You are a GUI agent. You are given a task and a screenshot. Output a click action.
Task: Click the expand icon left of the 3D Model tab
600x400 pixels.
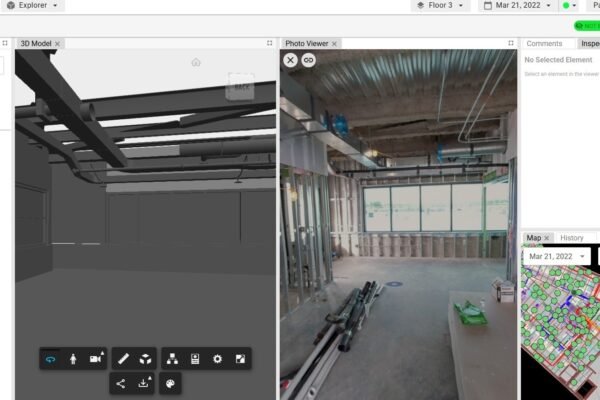[5, 43]
